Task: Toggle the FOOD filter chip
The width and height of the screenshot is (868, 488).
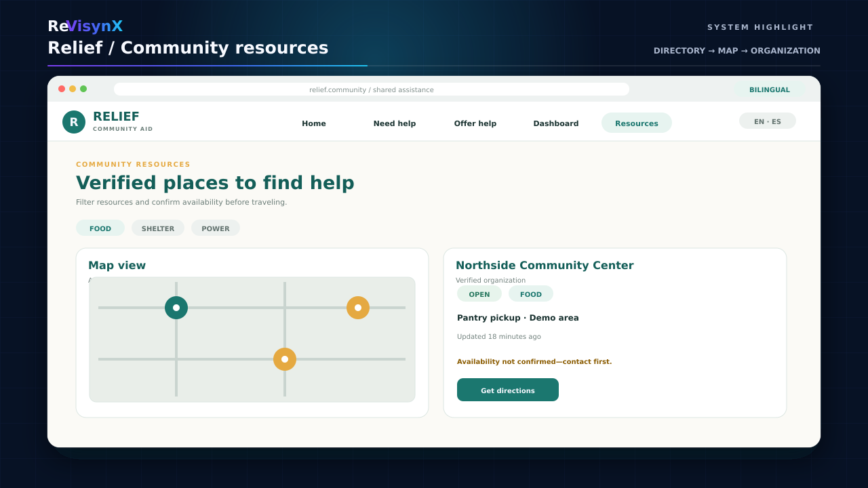Action: (x=100, y=228)
